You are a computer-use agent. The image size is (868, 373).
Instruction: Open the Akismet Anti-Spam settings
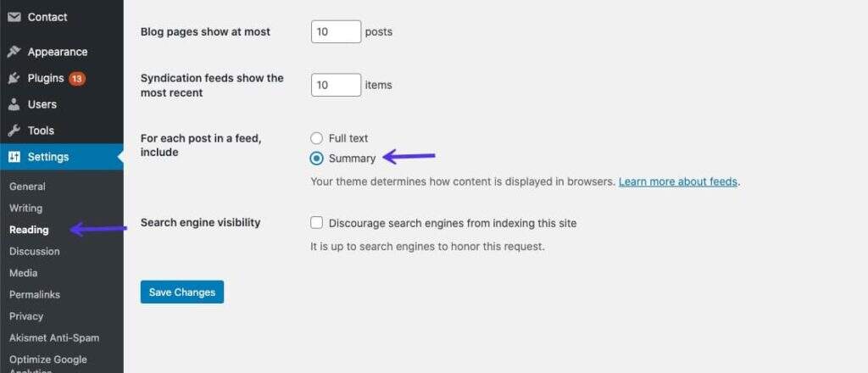[x=54, y=337]
